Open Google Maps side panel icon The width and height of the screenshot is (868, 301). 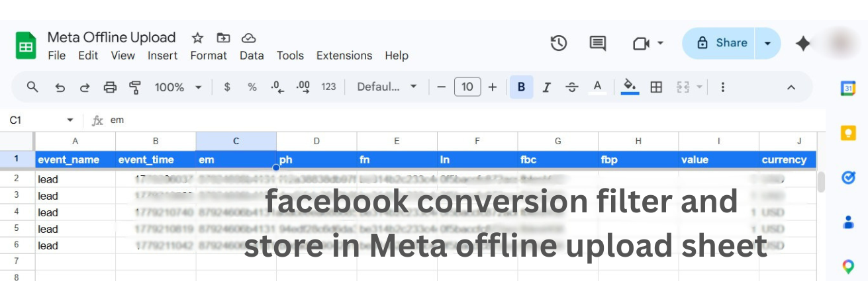point(848,267)
